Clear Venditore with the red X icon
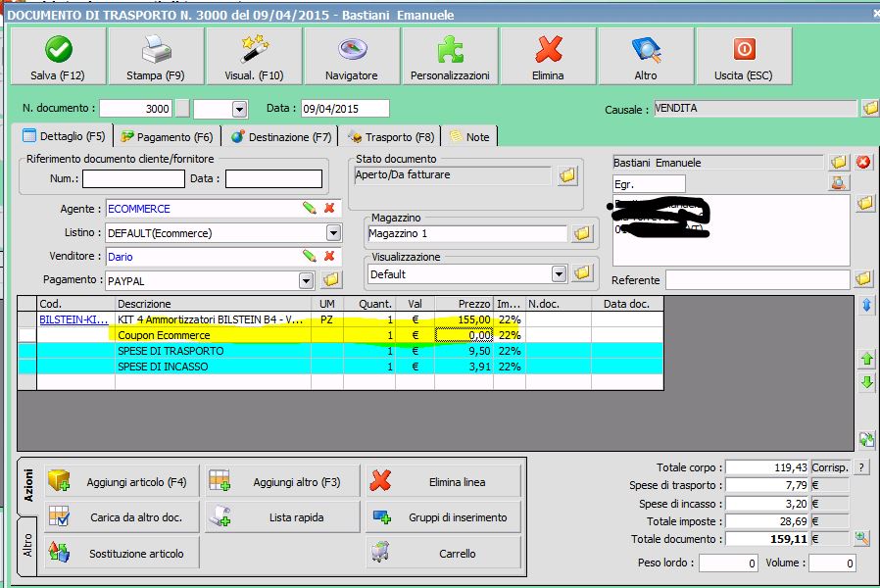This screenshot has height=588, width=880. pos(329,257)
